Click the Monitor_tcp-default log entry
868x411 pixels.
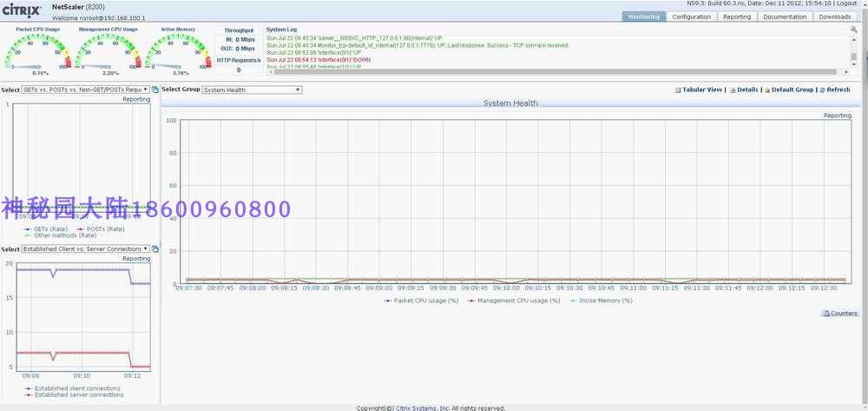click(x=418, y=45)
